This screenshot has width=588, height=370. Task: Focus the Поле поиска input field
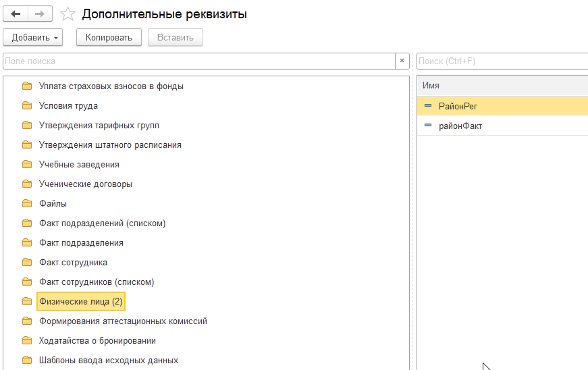pos(199,61)
